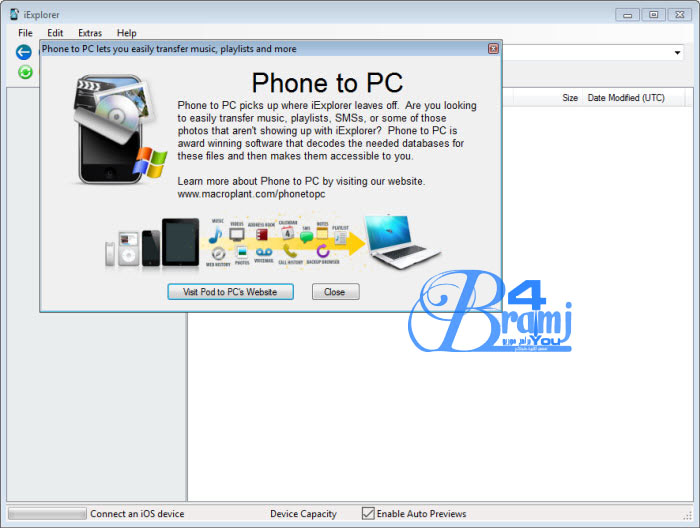700x528 pixels.
Task: Click the resize grip in status bar
Action: [688, 516]
